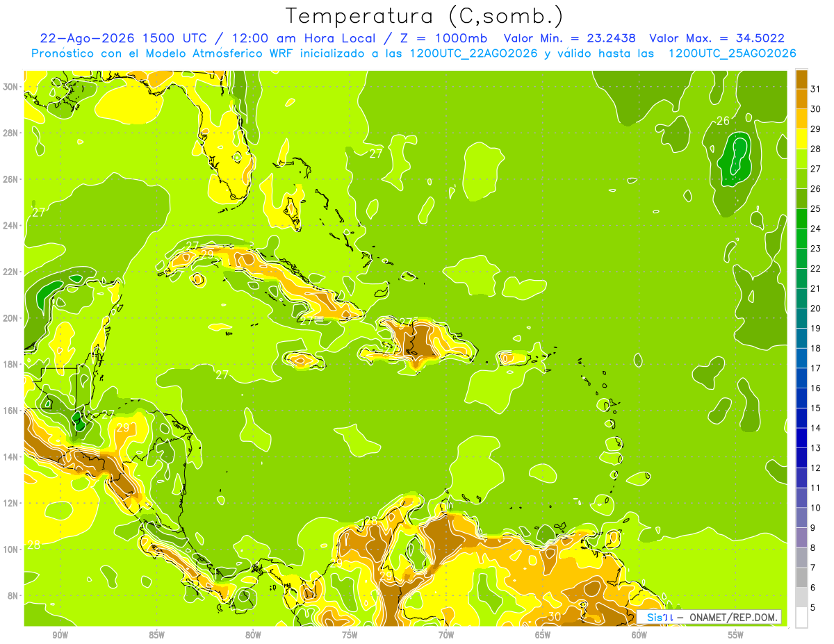The width and height of the screenshot is (834, 644).
Task: Click the colorbar value "31"
Action: coord(816,89)
